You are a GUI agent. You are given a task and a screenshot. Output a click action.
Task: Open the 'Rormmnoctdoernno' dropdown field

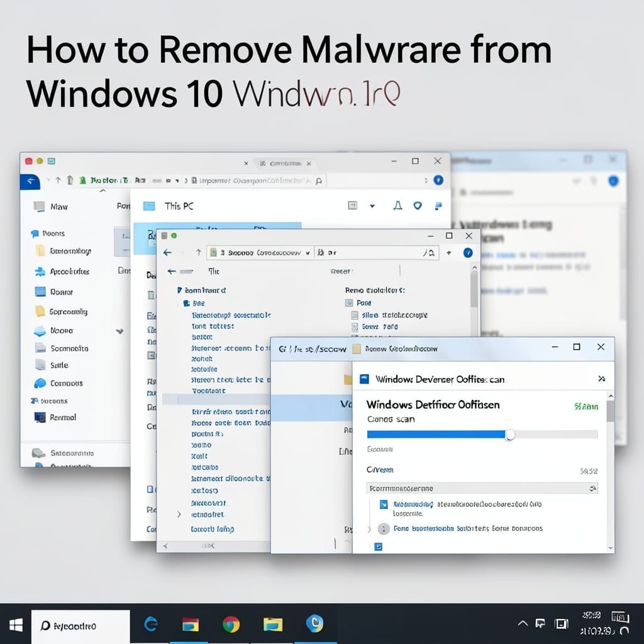[482, 488]
